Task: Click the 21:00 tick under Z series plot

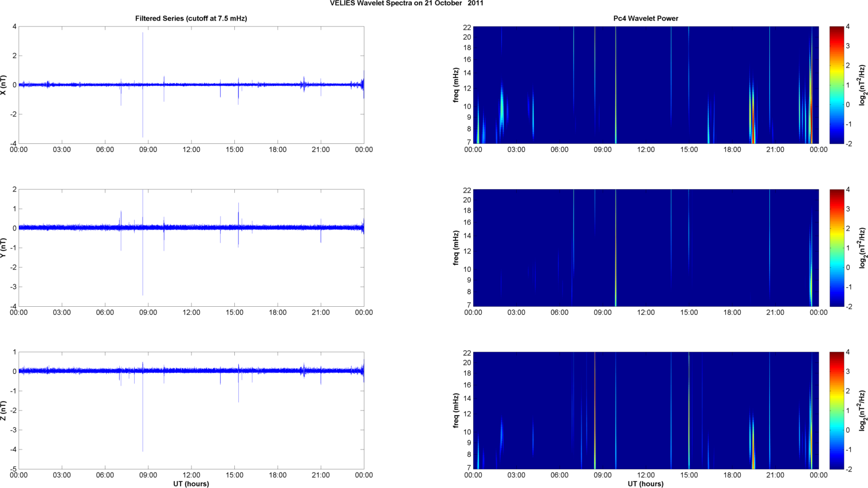Action: click(320, 475)
